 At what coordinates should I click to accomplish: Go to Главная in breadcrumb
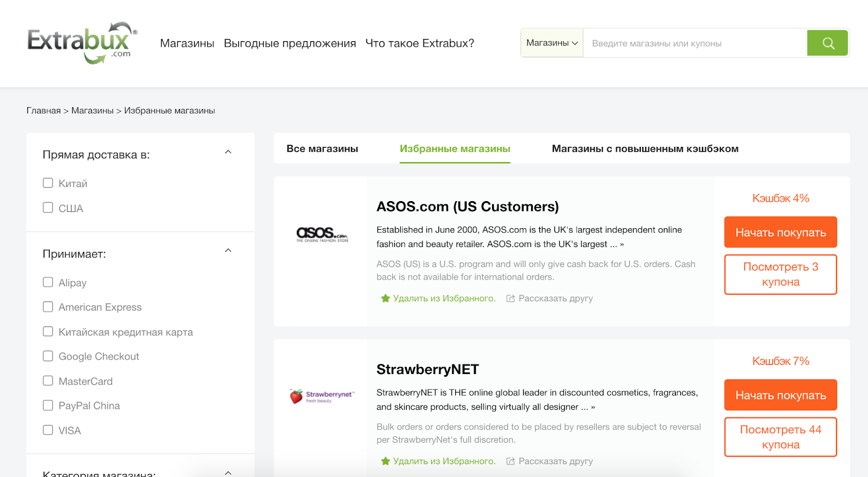click(x=43, y=111)
